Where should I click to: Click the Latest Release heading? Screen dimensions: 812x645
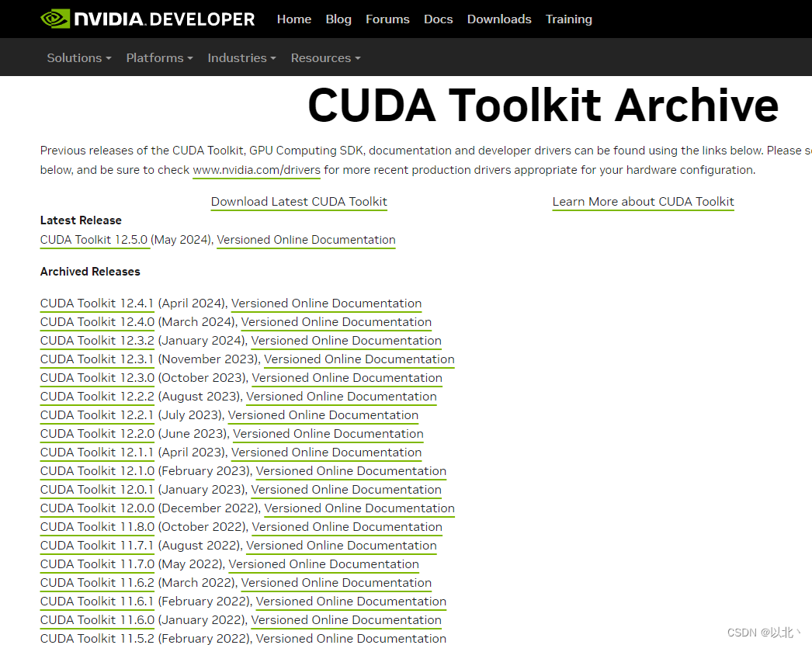pos(81,220)
